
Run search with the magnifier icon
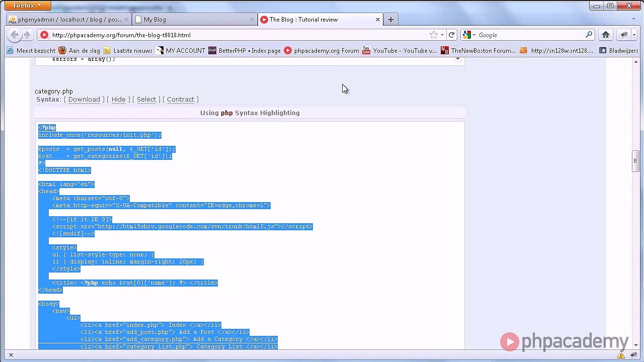point(589,35)
